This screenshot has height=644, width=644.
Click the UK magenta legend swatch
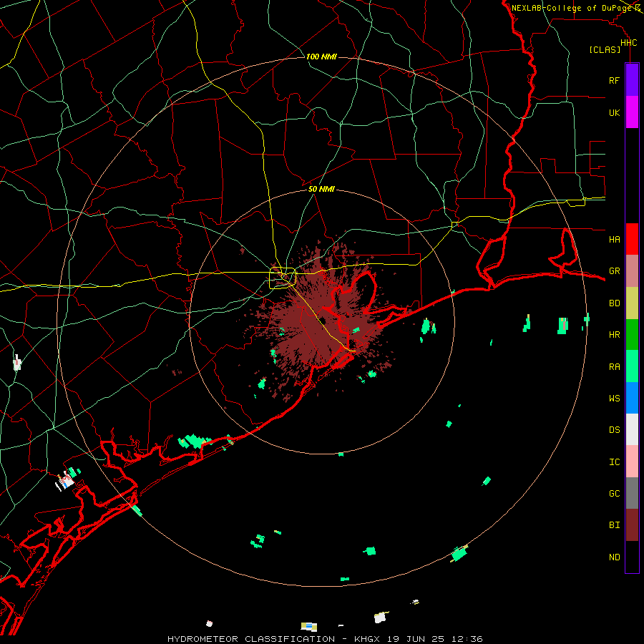point(632,112)
